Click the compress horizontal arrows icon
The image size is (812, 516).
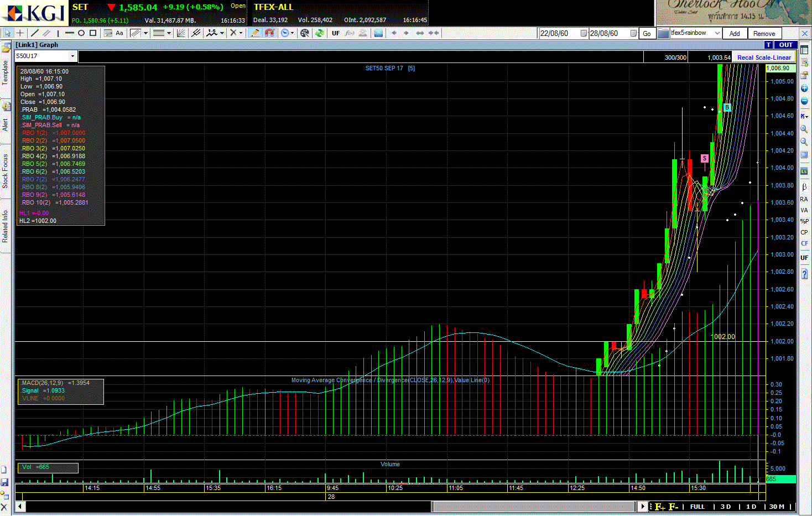(434, 33)
